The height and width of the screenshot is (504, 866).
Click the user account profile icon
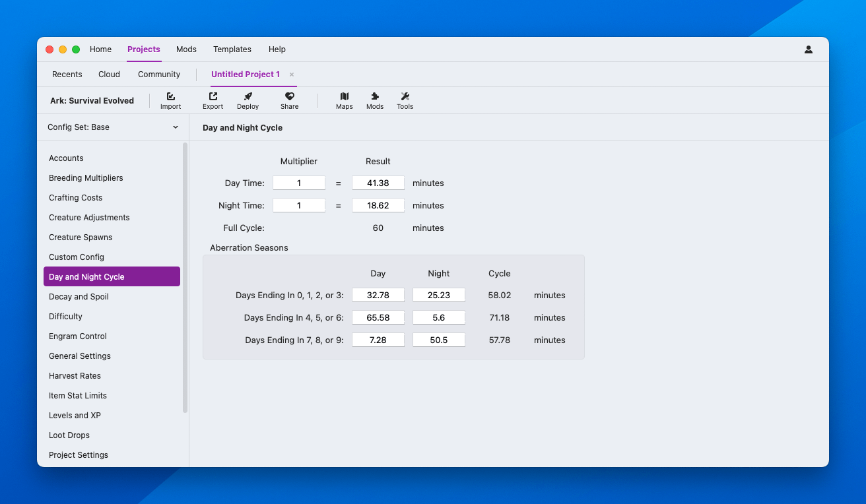point(809,49)
